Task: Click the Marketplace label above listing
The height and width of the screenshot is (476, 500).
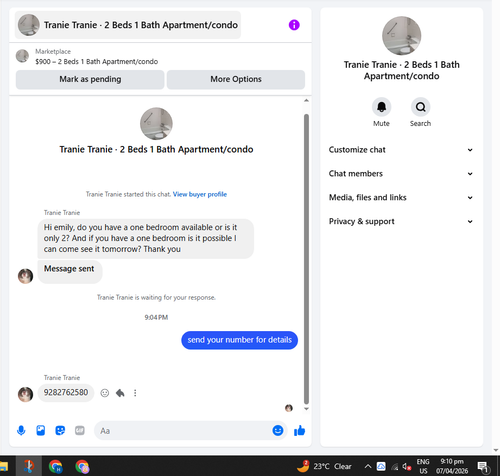Action: (x=53, y=52)
